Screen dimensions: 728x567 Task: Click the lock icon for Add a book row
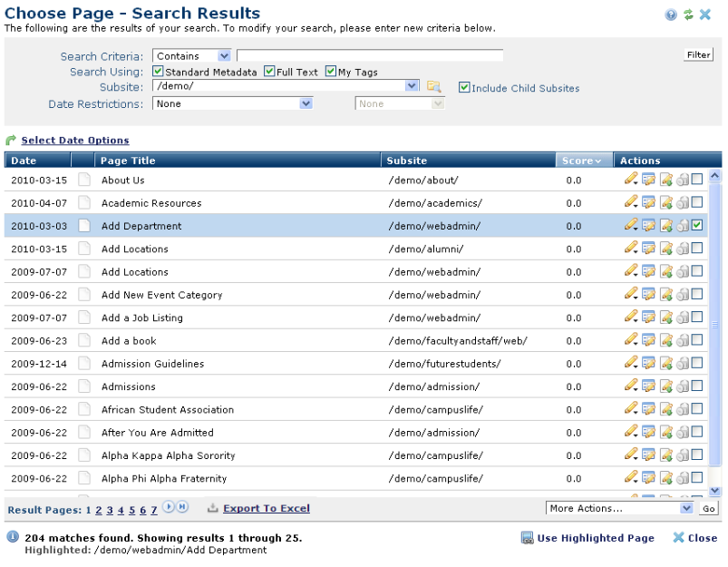point(682,341)
